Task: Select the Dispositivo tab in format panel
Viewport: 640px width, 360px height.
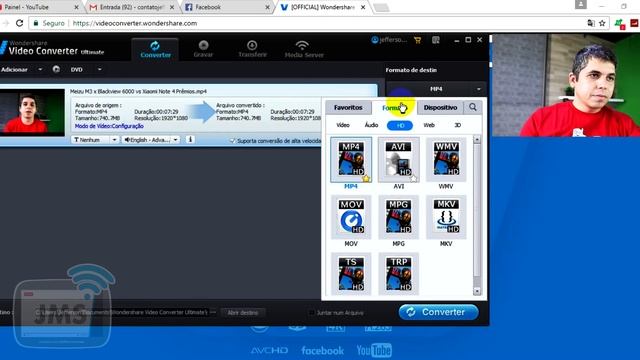Action: click(x=440, y=108)
